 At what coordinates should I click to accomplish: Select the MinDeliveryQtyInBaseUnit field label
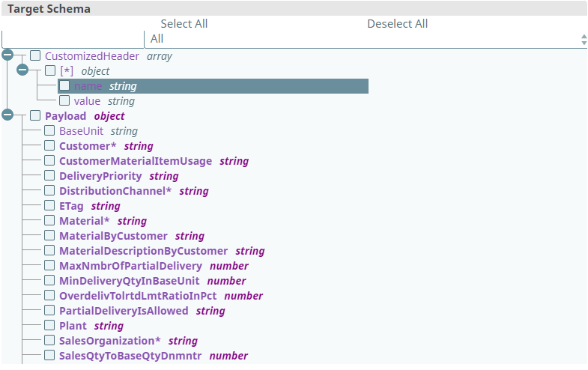130,281
